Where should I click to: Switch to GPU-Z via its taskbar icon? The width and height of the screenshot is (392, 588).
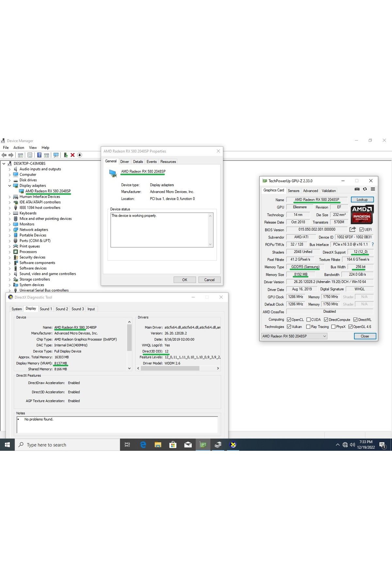pos(203,445)
